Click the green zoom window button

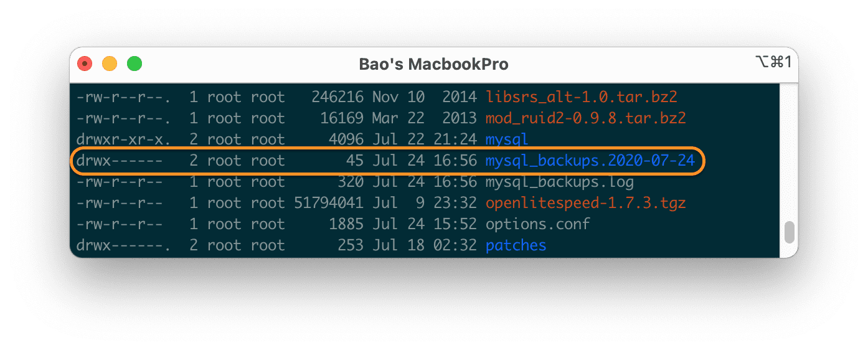134,64
